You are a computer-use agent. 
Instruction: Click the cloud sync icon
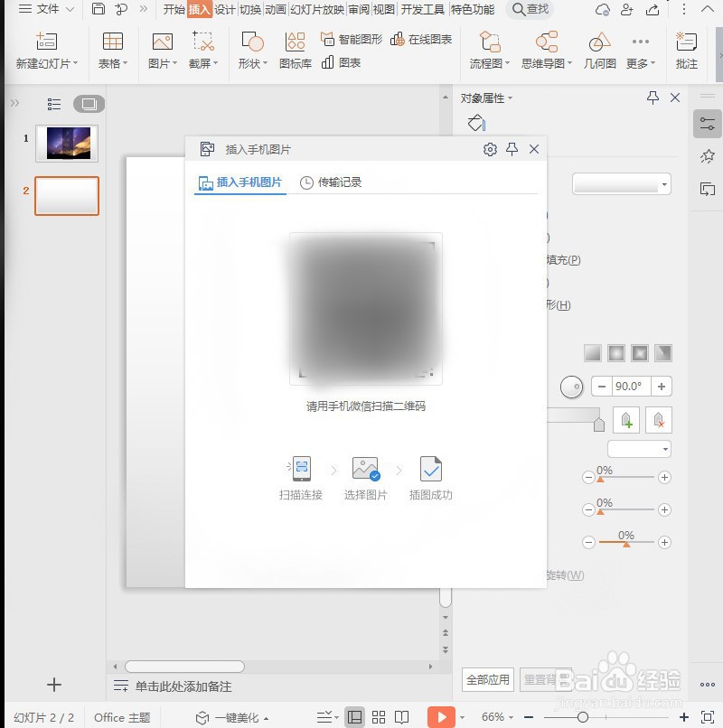point(602,9)
